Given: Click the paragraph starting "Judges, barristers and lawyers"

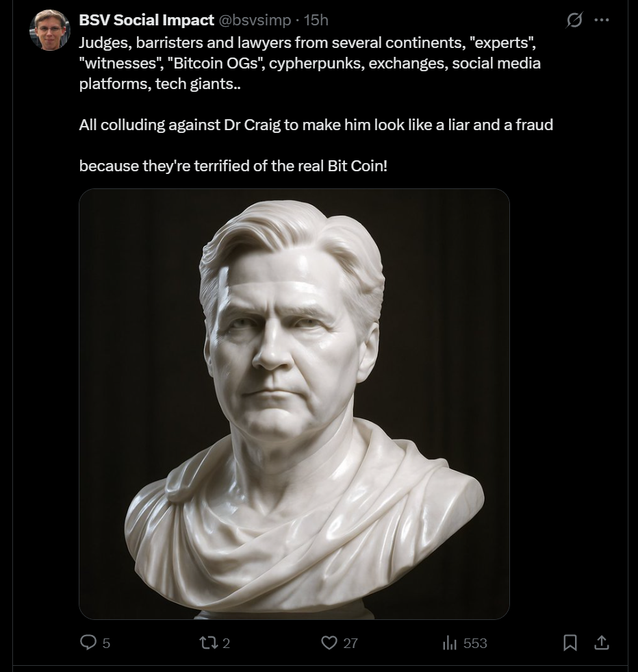Looking at the screenshot, I should point(309,63).
